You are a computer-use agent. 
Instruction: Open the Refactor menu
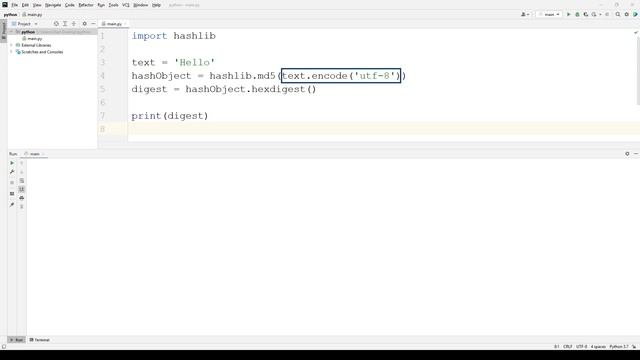[86, 5]
